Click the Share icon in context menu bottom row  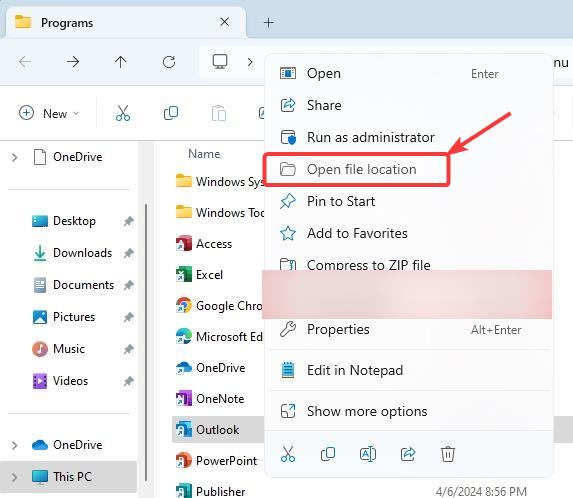tap(408, 454)
